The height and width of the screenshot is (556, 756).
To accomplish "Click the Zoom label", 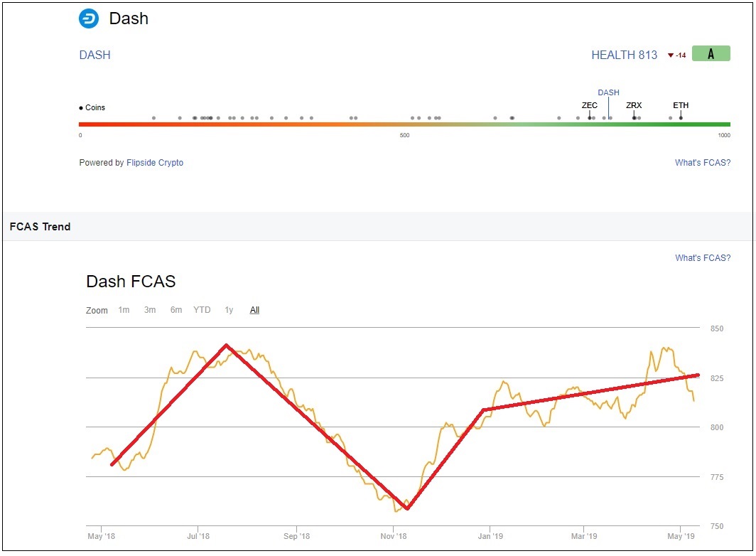I will pos(97,310).
